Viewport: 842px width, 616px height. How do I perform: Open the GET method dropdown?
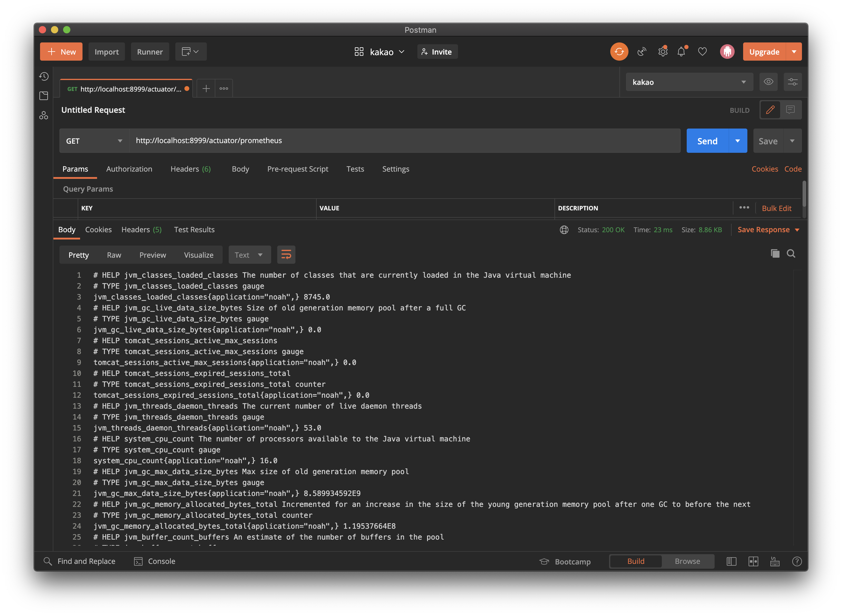pos(94,141)
